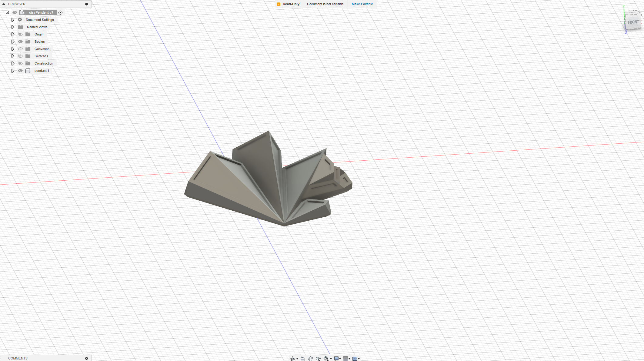Click the Bodies folder icon
Viewport: 644px width, 361px height.
point(28,42)
